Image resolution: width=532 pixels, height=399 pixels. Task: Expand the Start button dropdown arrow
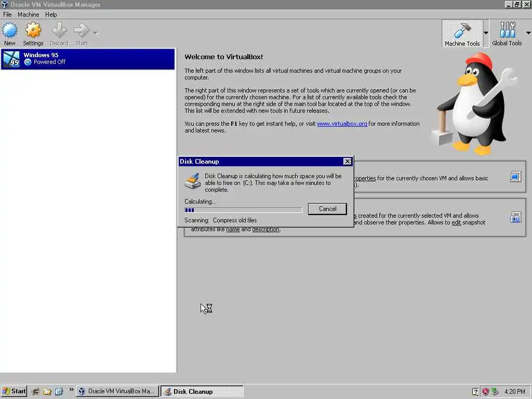pyautogui.click(x=96, y=33)
